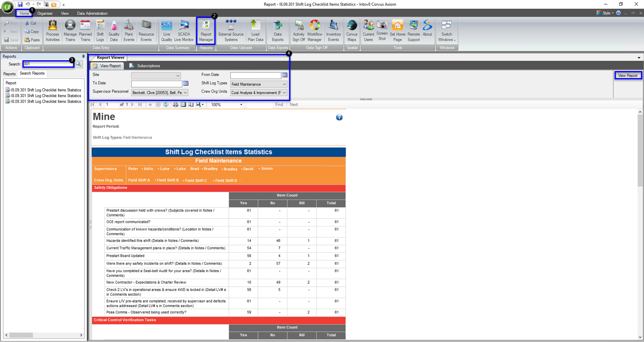Viewport: 644px width, 342px height.
Task: Open the Organiser ribbon tab
Action: (x=45, y=13)
